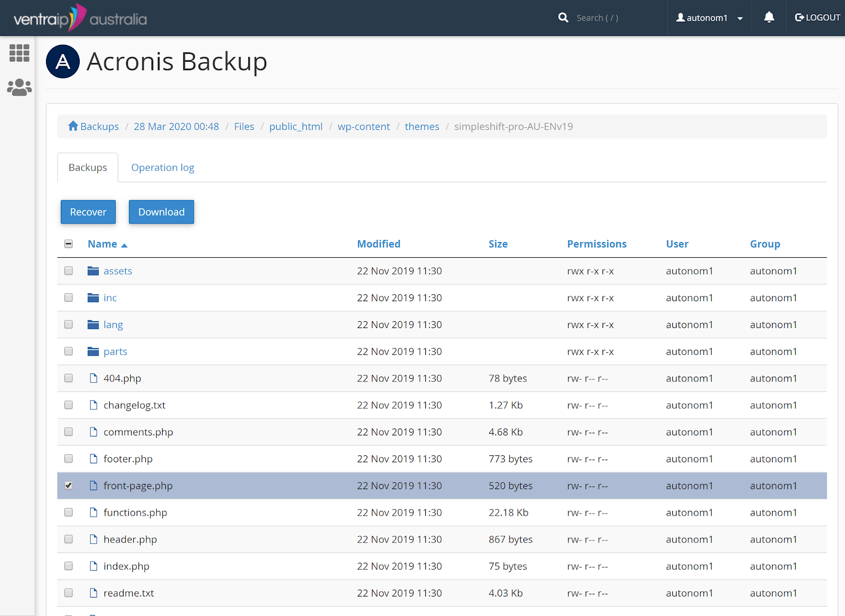Go to wp-content in breadcrumb

[364, 126]
